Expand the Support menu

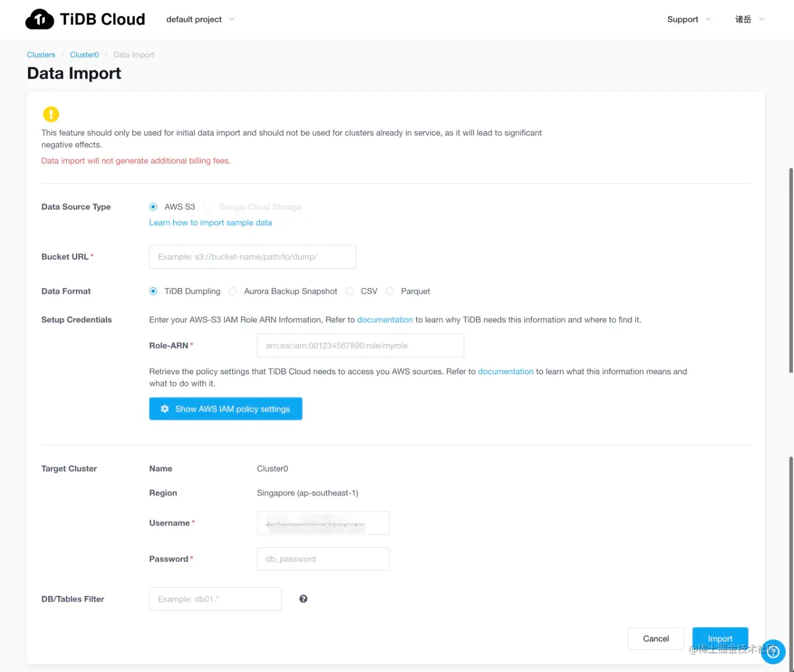pos(689,19)
